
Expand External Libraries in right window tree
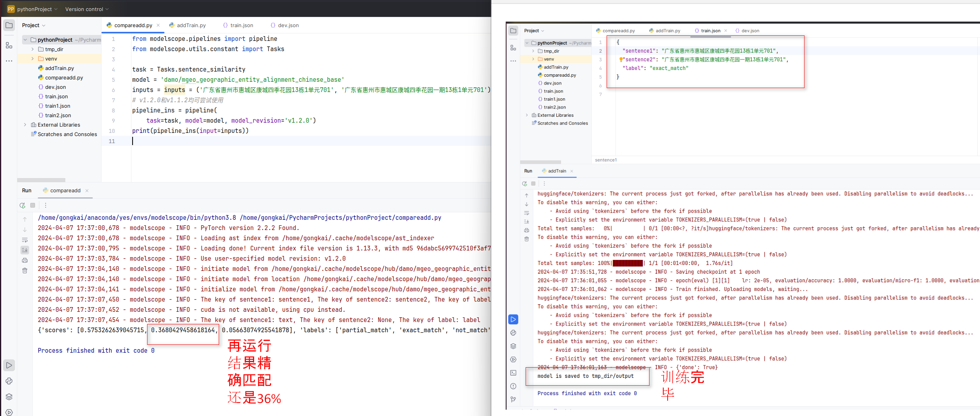point(527,115)
